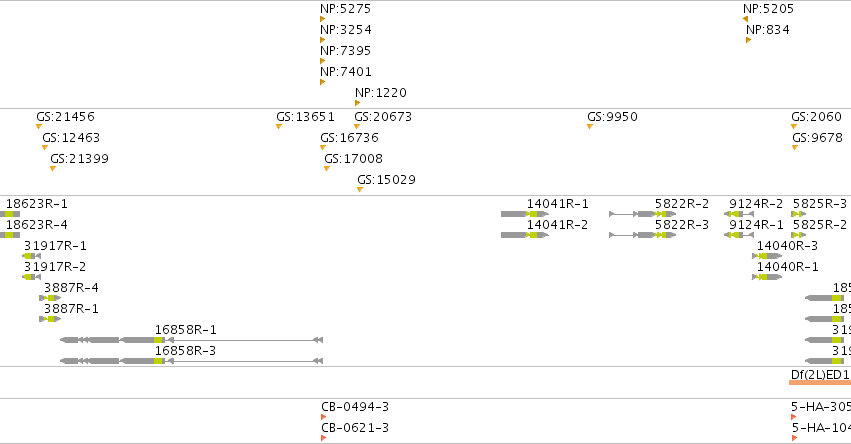Click the red triangle under CB-0621-3

(323, 438)
